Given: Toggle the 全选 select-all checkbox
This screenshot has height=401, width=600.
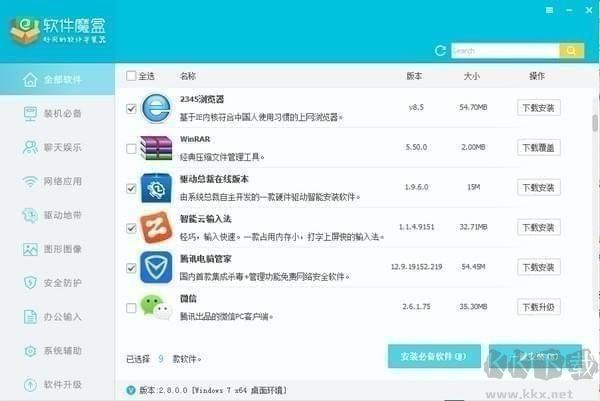Looking at the screenshot, I should [x=131, y=76].
